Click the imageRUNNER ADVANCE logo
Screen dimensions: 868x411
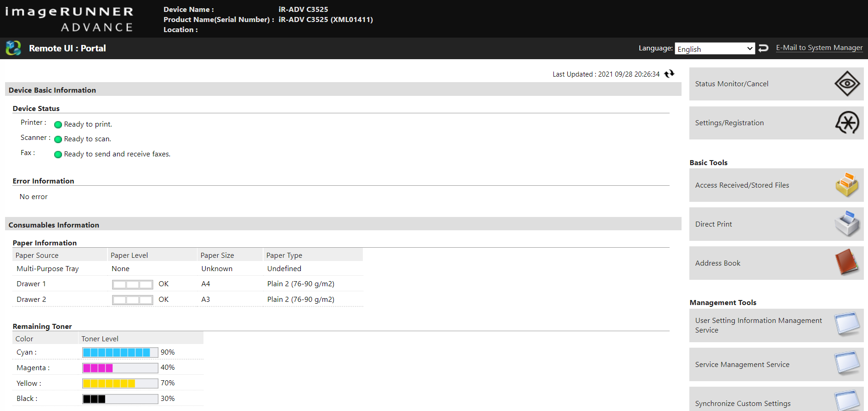coord(69,19)
